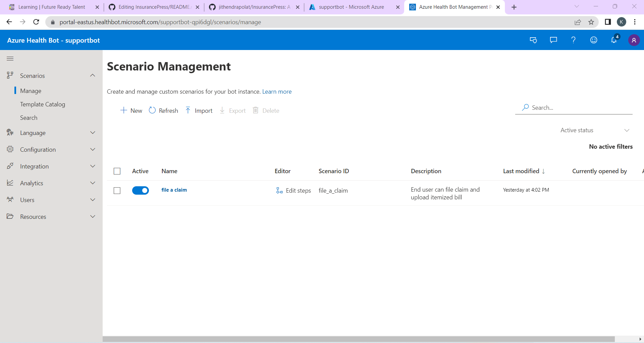The height and width of the screenshot is (343, 644).
Task: Click the Language icon in sidebar
Action: [10, 133]
